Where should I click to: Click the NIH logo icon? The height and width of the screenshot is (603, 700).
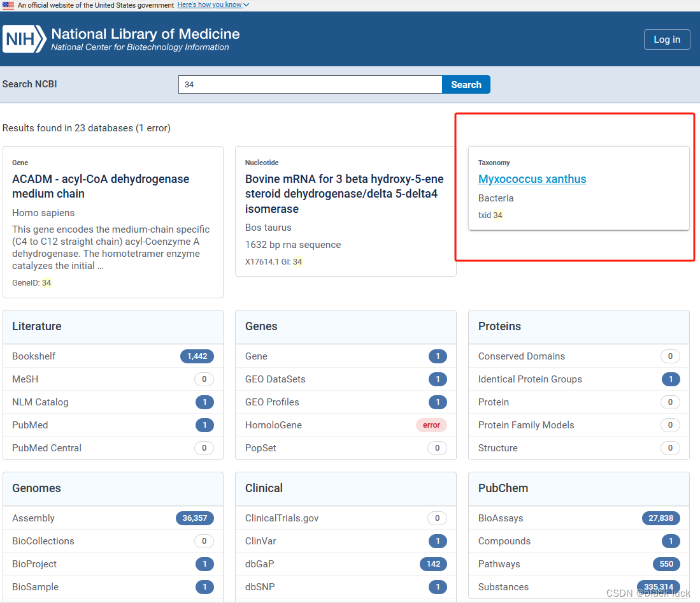[24, 39]
